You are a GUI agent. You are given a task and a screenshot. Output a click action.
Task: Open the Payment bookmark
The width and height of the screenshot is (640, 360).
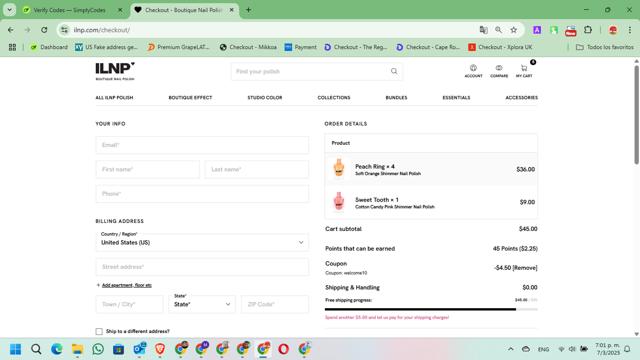300,47
